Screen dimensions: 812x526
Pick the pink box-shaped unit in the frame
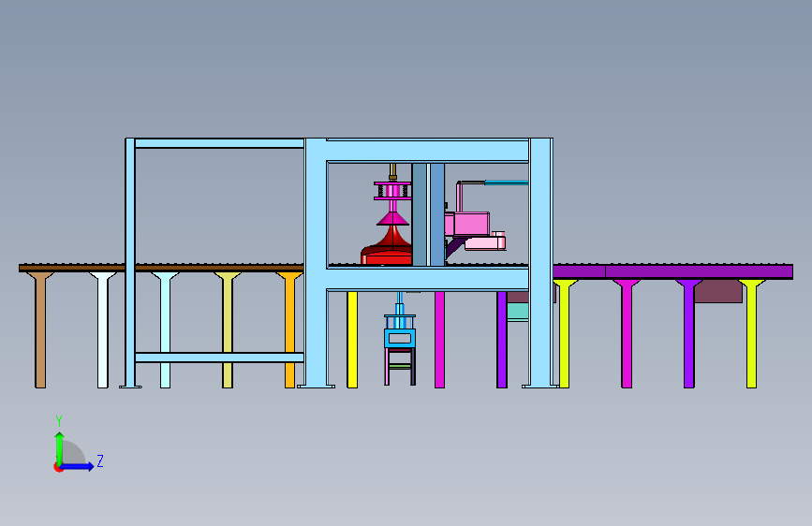point(466,224)
